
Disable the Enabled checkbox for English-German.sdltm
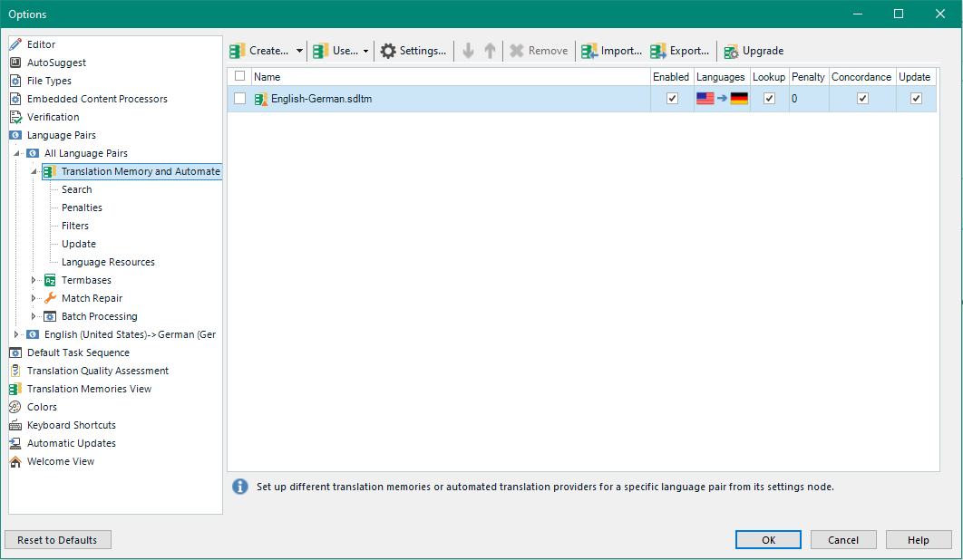pyautogui.click(x=672, y=99)
